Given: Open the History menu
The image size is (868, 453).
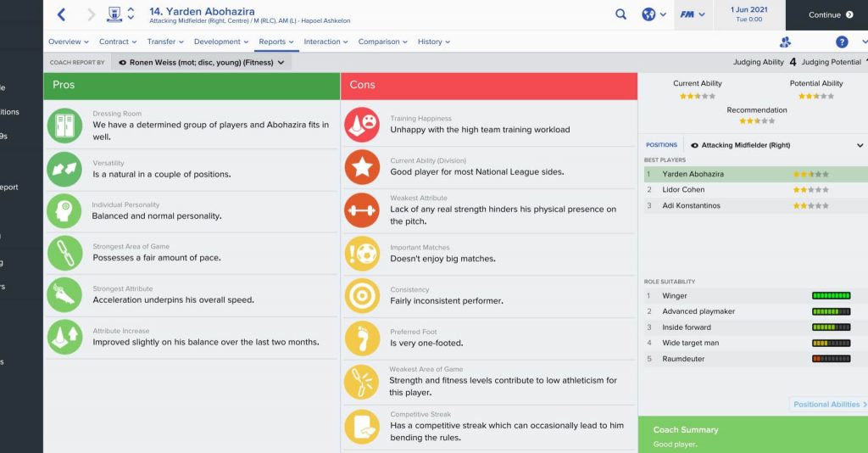Looking at the screenshot, I should tap(433, 42).
